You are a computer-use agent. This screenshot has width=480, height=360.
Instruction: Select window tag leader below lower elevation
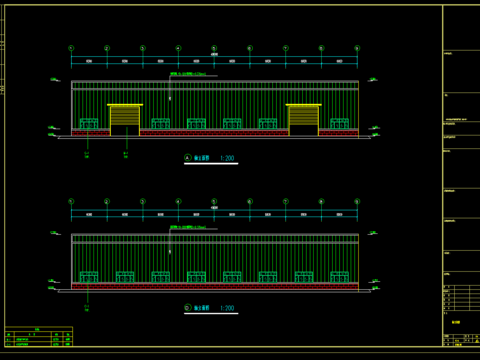87,297
